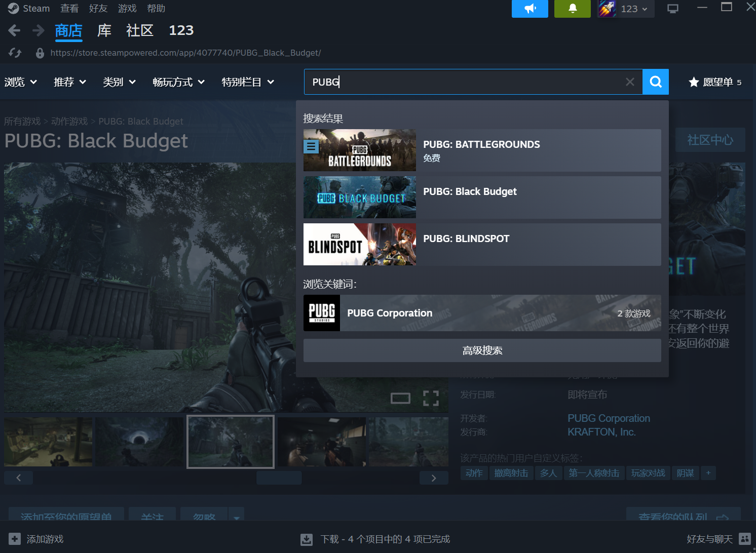
Task: Click the 高级搜索 advanced search button
Action: tap(482, 350)
